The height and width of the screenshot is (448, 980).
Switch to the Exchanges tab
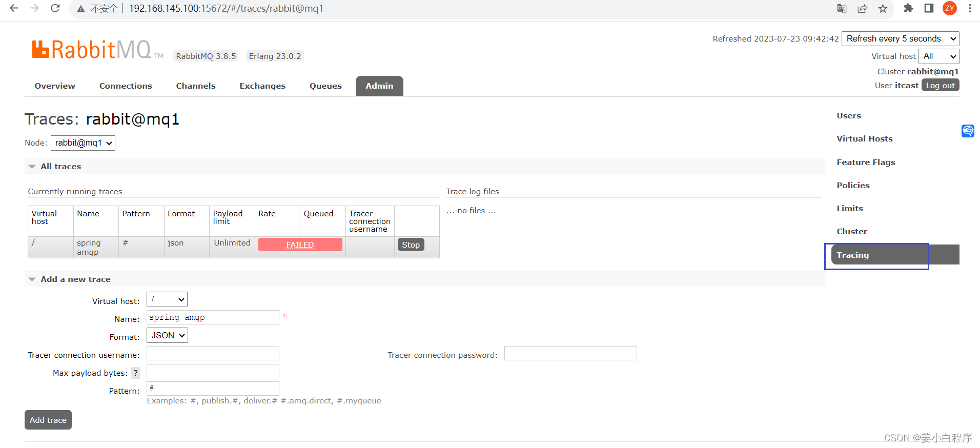(x=262, y=86)
